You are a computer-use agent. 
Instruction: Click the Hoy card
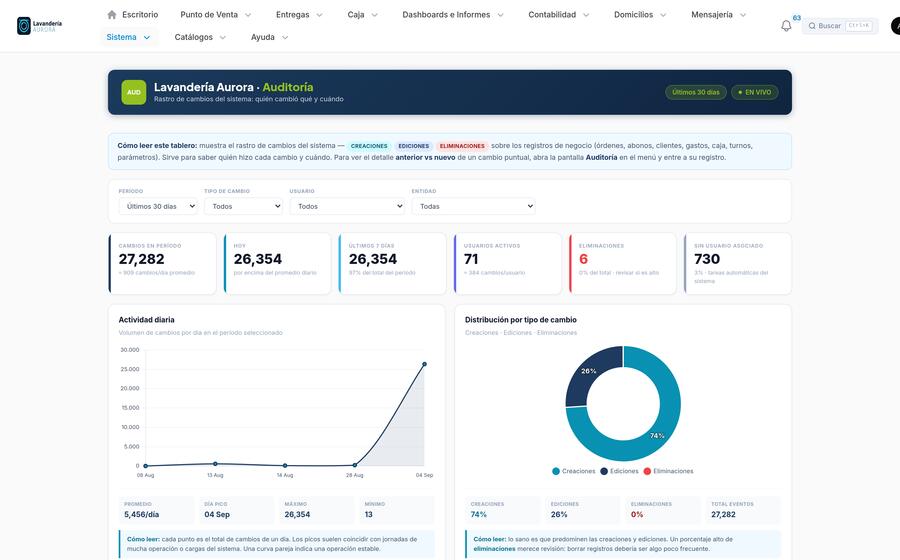277,263
